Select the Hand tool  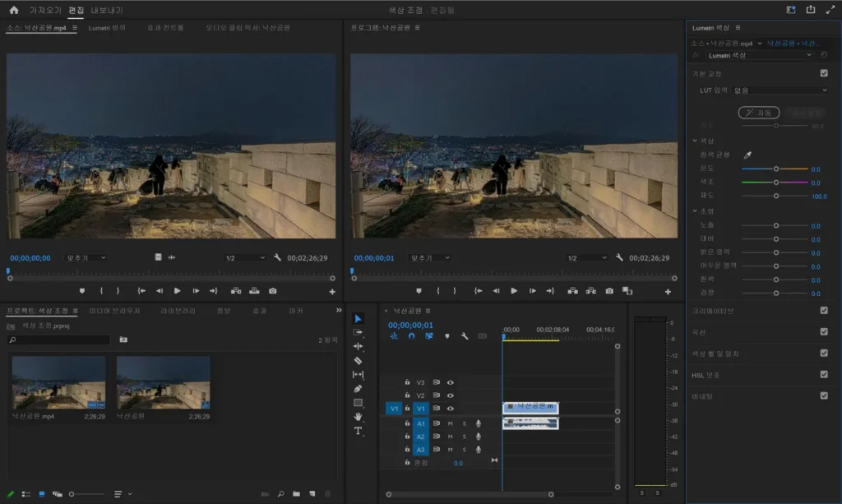359,417
